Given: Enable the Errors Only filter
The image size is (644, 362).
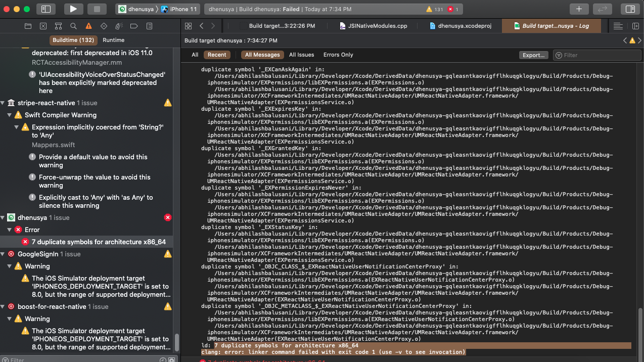Looking at the screenshot, I should point(338,55).
